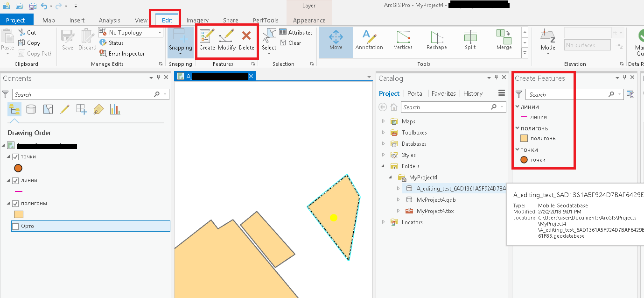644x298 pixels.
Task: Click the полигоны fill swatch in Contents
Action: click(x=19, y=214)
